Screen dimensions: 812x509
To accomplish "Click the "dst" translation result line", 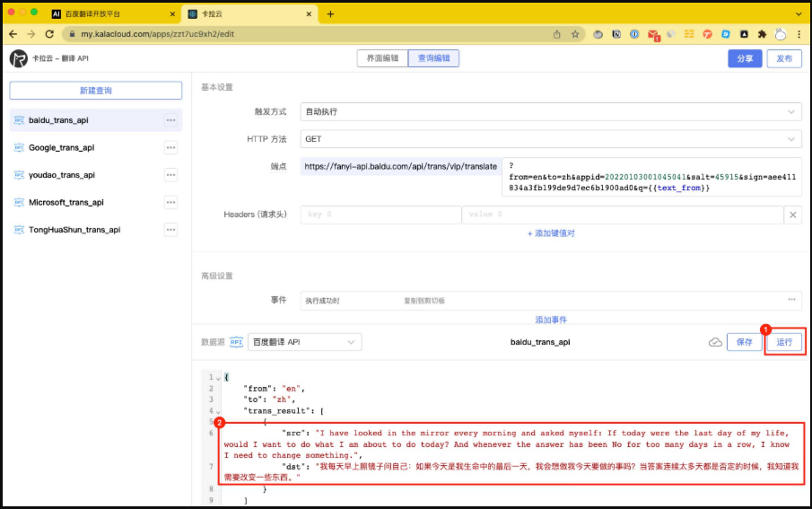I will (511, 471).
